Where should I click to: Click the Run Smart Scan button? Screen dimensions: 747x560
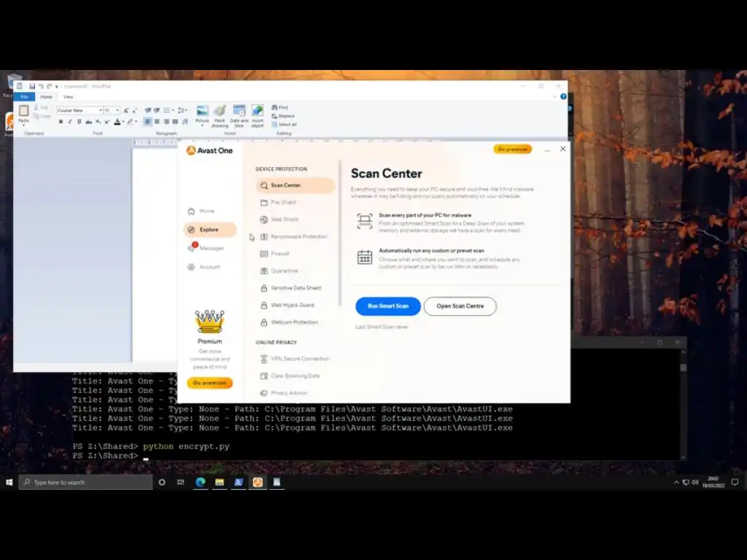tap(388, 306)
